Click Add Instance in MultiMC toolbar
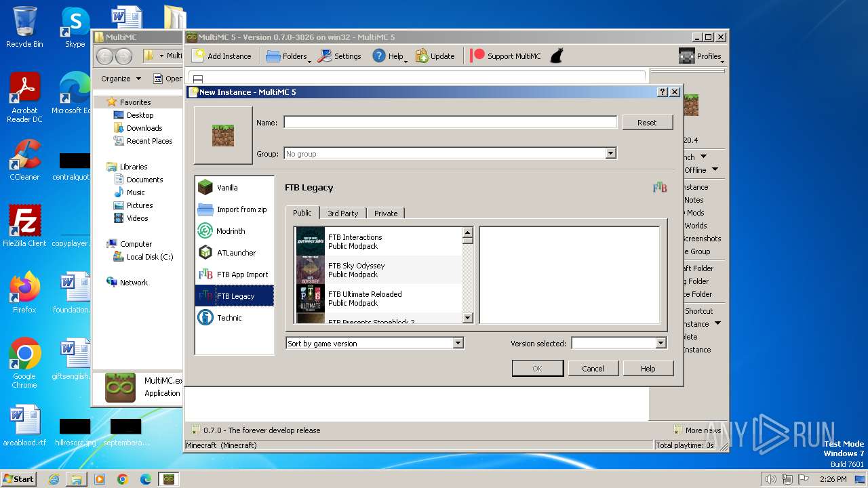Viewport: 868px width, 488px height. coord(222,56)
